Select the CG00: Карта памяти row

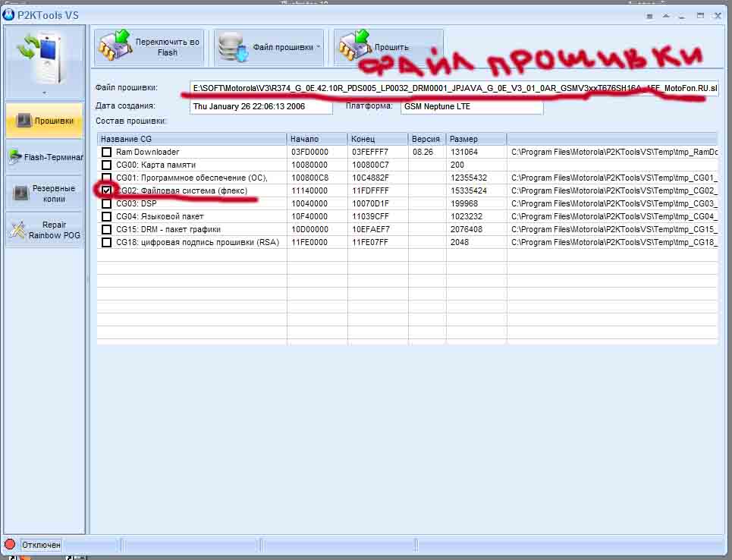[x=156, y=165]
